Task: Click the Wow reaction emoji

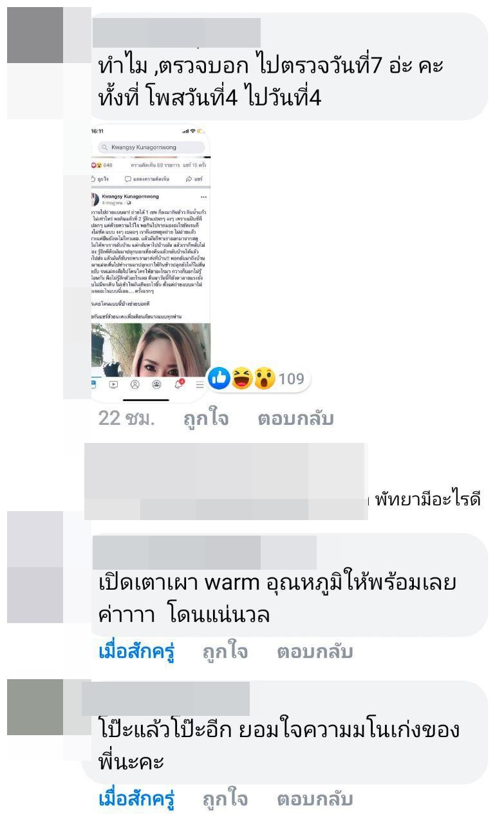Action: click(x=264, y=379)
